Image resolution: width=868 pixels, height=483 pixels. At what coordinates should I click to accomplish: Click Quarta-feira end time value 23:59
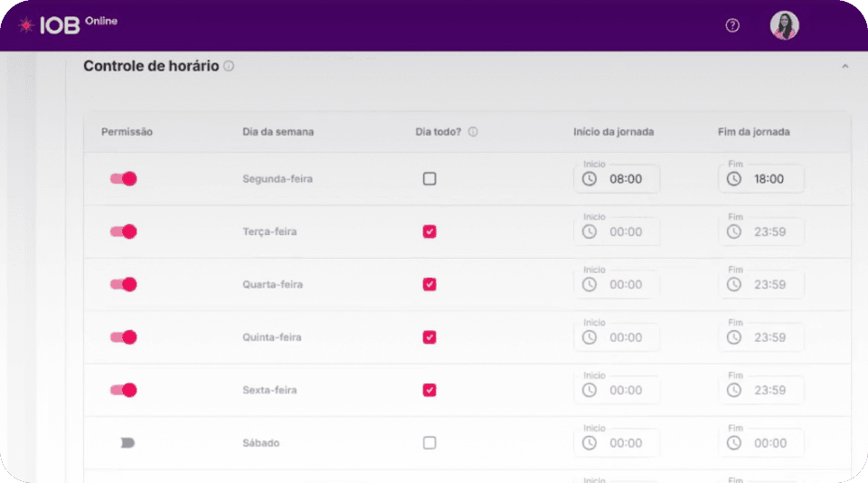coord(770,285)
